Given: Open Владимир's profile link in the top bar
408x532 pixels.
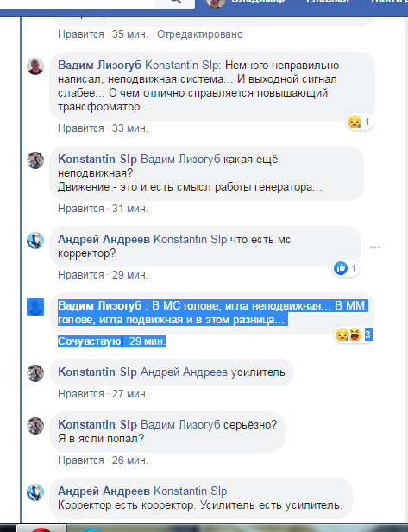Looking at the screenshot, I should pos(258,2).
